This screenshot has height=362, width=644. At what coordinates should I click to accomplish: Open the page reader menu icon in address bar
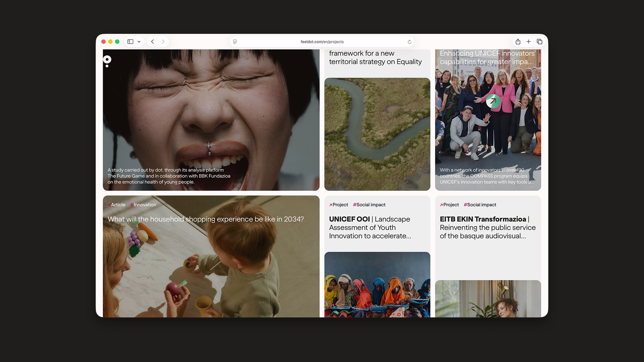point(235,41)
